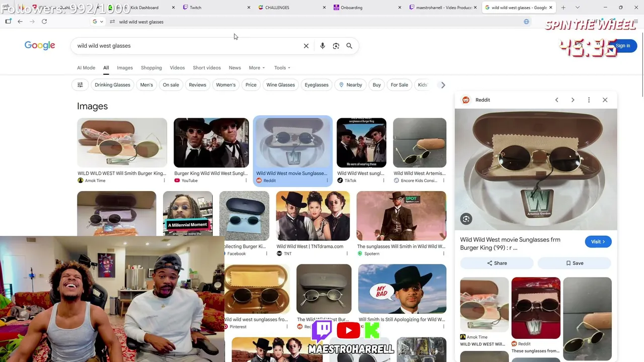Switch to the Onboarding browser tab
This screenshot has width=644, height=362.
(367, 8)
